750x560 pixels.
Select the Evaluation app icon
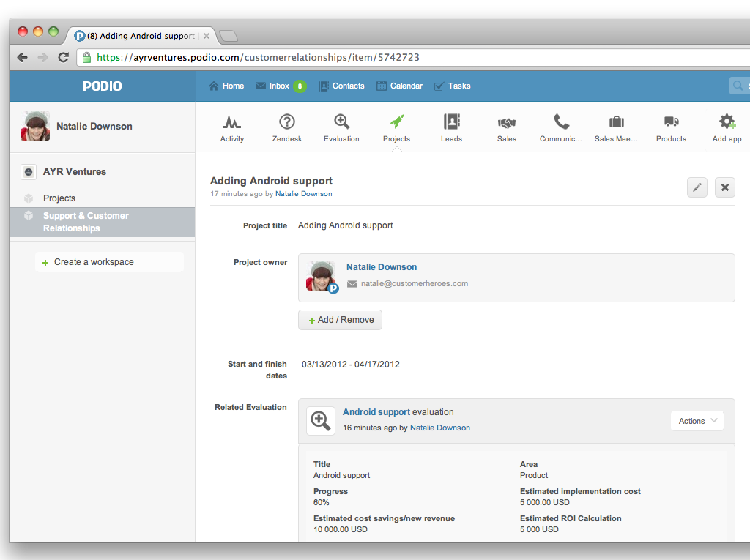click(x=341, y=126)
